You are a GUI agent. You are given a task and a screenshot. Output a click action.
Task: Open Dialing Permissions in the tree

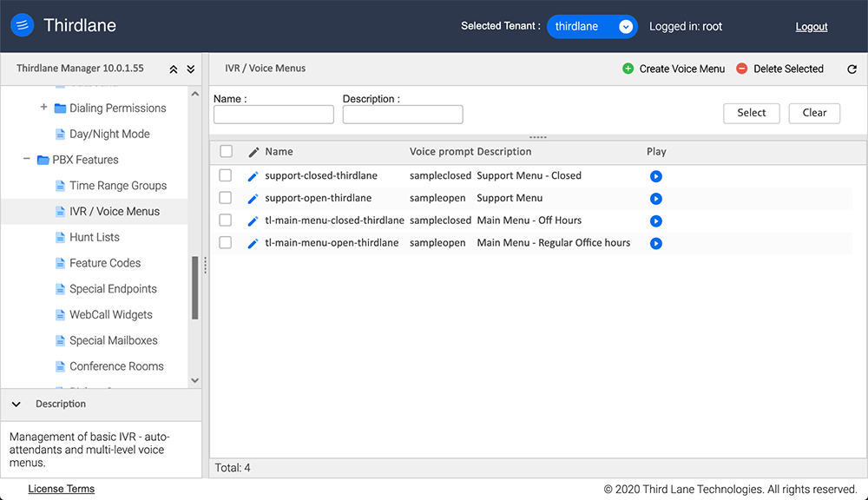[x=117, y=108]
